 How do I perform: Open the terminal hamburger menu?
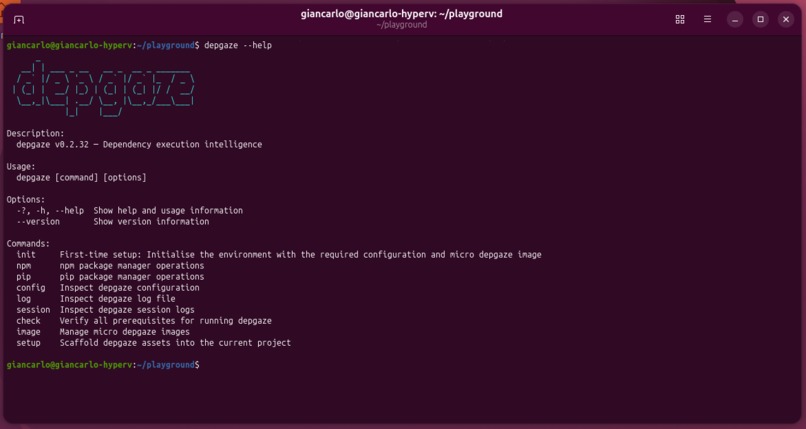click(x=707, y=20)
